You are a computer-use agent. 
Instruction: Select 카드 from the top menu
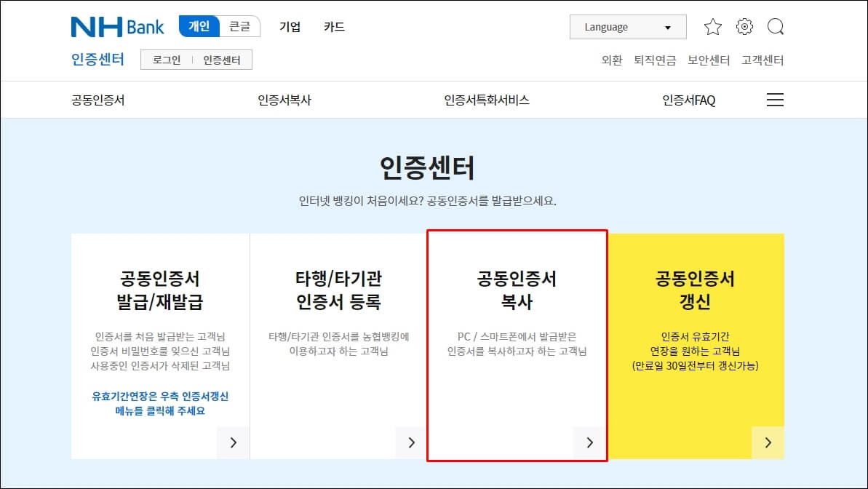coord(333,26)
